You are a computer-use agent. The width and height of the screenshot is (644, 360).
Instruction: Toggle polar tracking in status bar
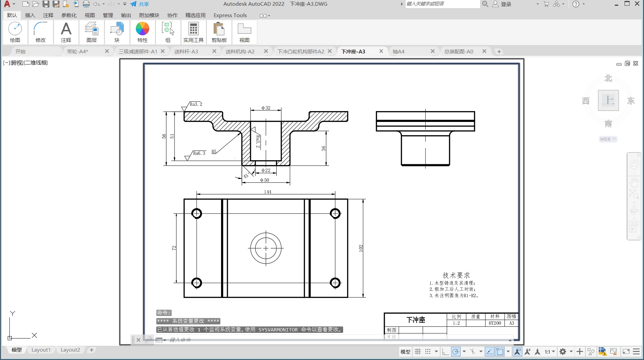[455, 352]
